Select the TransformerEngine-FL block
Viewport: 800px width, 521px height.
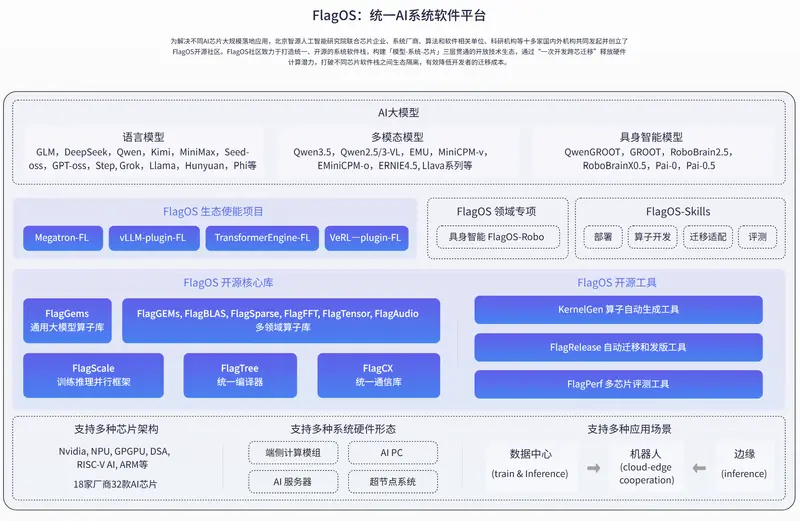[262, 238]
